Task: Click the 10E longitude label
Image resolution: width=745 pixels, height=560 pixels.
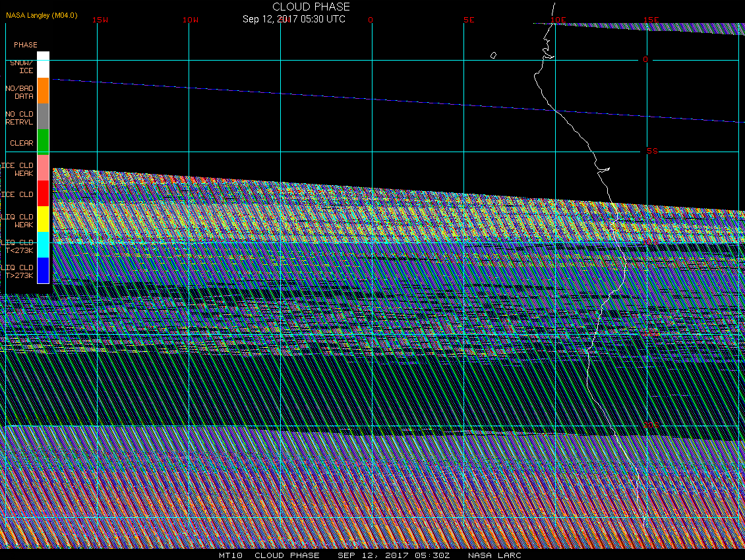Action: tap(558, 20)
